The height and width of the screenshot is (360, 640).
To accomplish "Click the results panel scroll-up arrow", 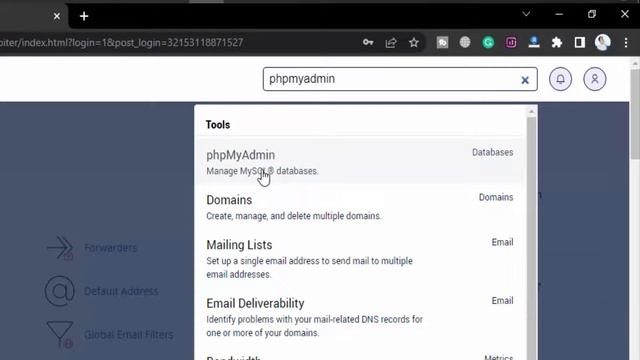I will pos(531,111).
